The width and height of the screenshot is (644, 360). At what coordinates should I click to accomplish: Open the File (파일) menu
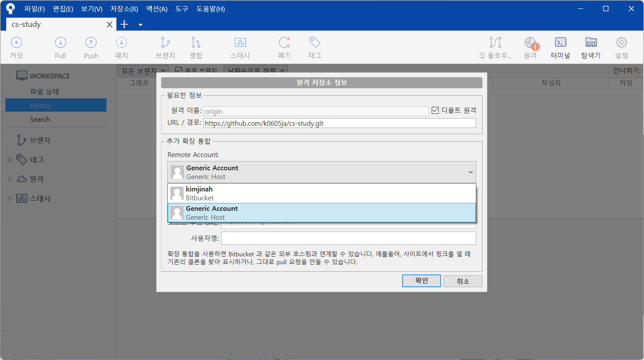[x=34, y=9]
